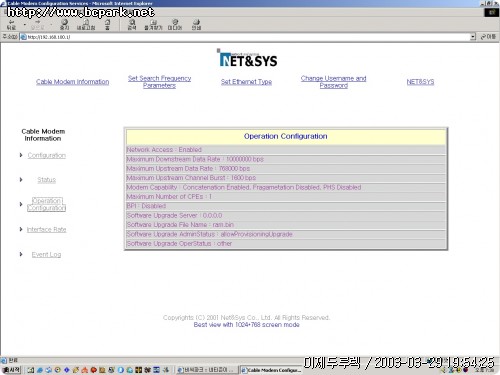This screenshot has width=500, height=375.
Task: Click the address bar URL field
Action: coord(248,37)
